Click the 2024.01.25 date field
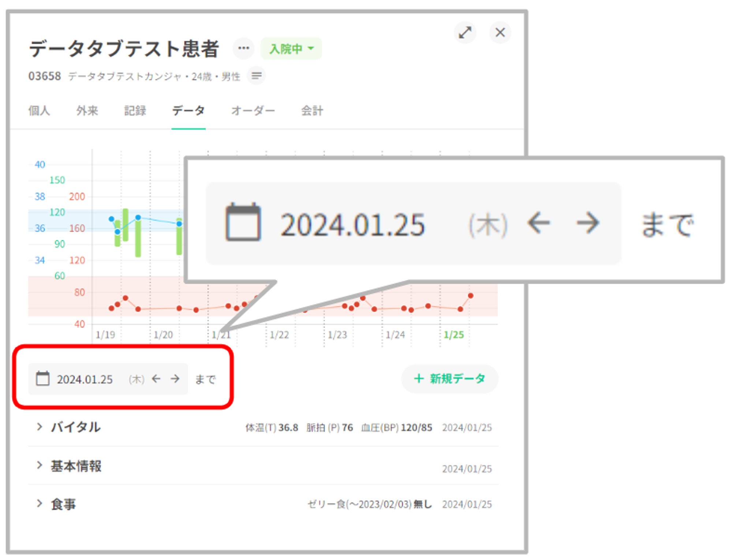 (x=85, y=379)
